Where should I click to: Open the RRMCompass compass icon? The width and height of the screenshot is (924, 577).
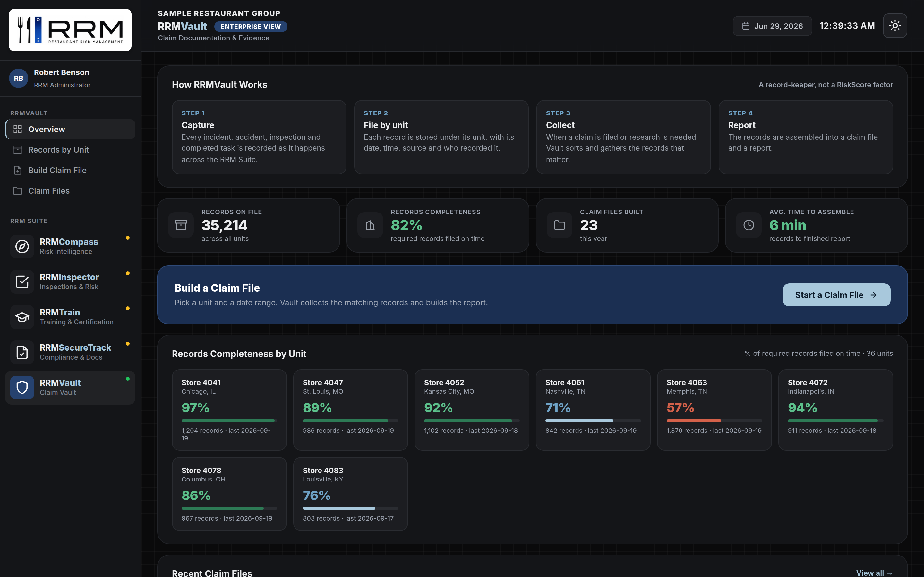tap(22, 247)
